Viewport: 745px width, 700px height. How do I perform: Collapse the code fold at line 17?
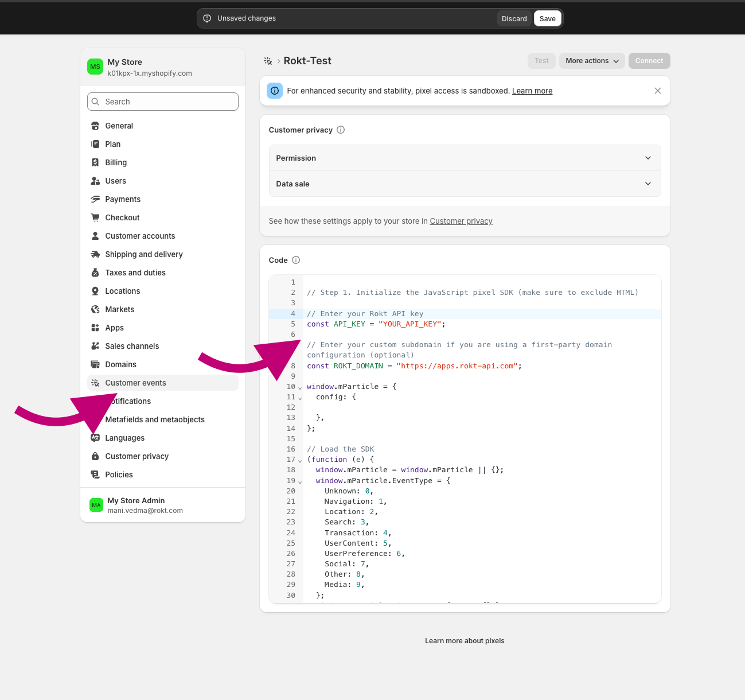[x=300, y=460]
